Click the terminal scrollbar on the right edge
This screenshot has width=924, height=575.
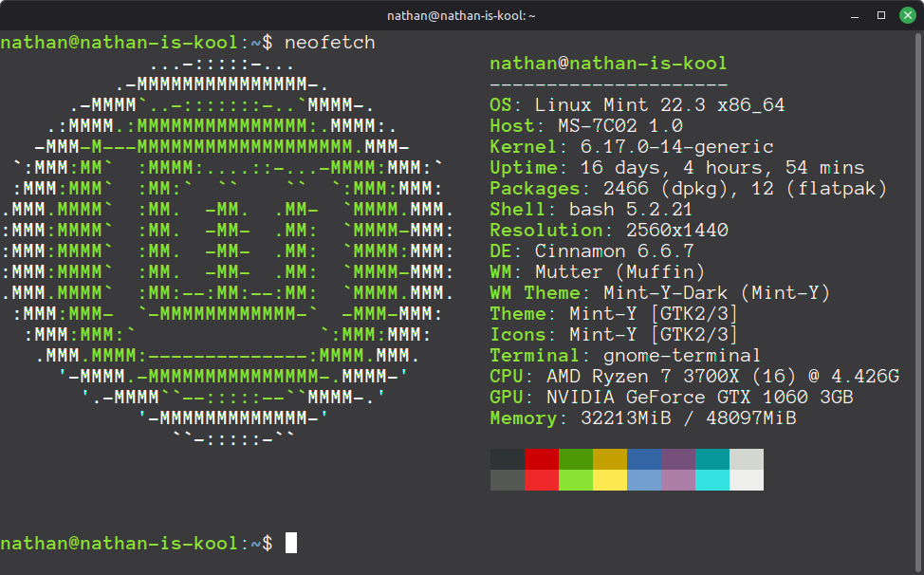[x=919, y=301]
